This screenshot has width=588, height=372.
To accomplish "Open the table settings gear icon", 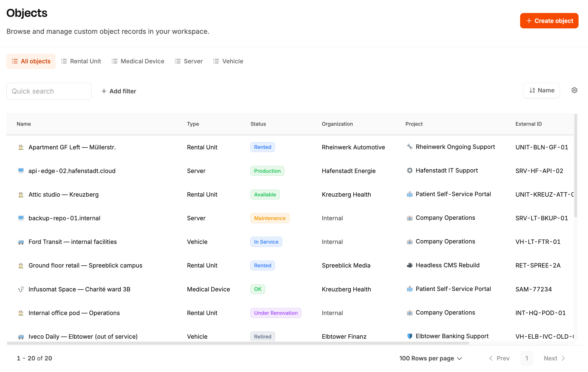I will click(574, 90).
